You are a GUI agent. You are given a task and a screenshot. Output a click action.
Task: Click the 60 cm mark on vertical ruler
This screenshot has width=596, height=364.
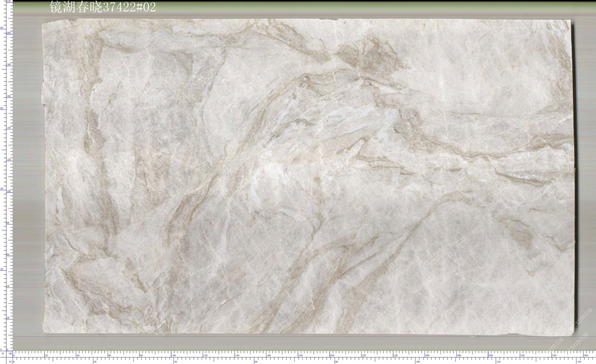[9, 254]
